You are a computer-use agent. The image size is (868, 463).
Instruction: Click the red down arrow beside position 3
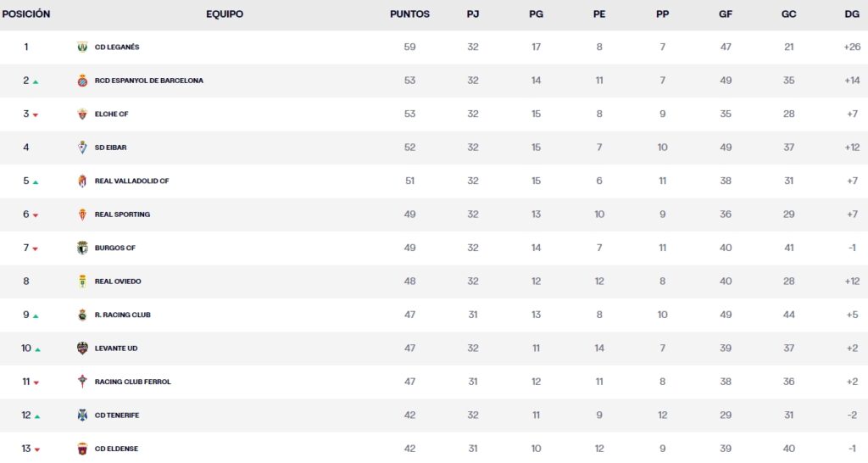point(36,115)
